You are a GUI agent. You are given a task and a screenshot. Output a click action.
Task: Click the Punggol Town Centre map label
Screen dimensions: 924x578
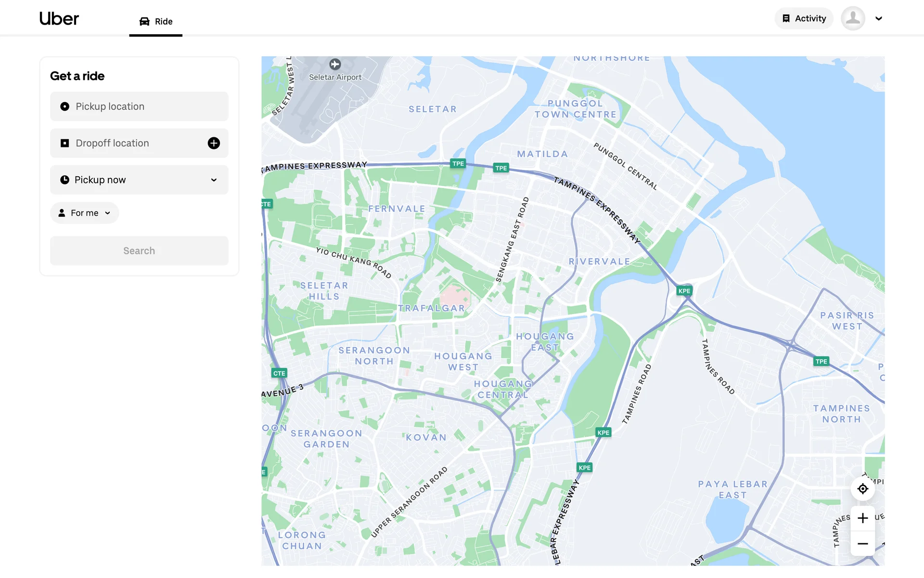point(575,109)
